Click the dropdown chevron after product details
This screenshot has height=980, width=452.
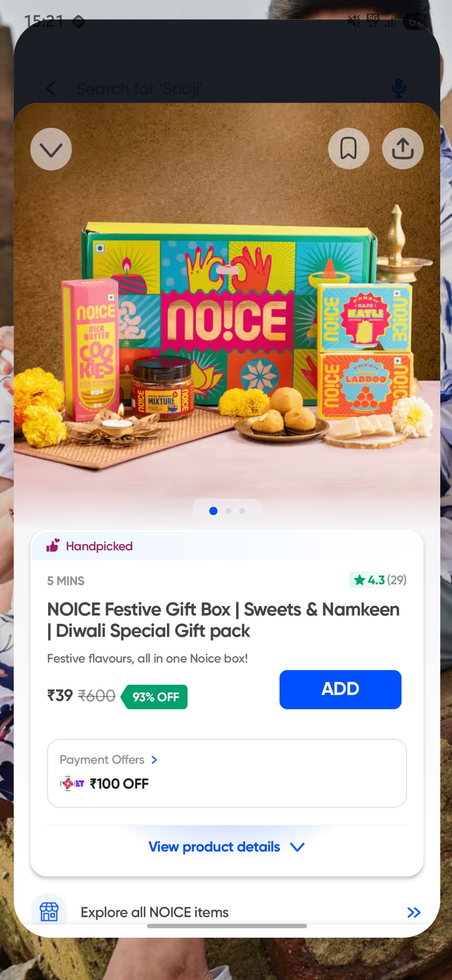tap(298, 847)
